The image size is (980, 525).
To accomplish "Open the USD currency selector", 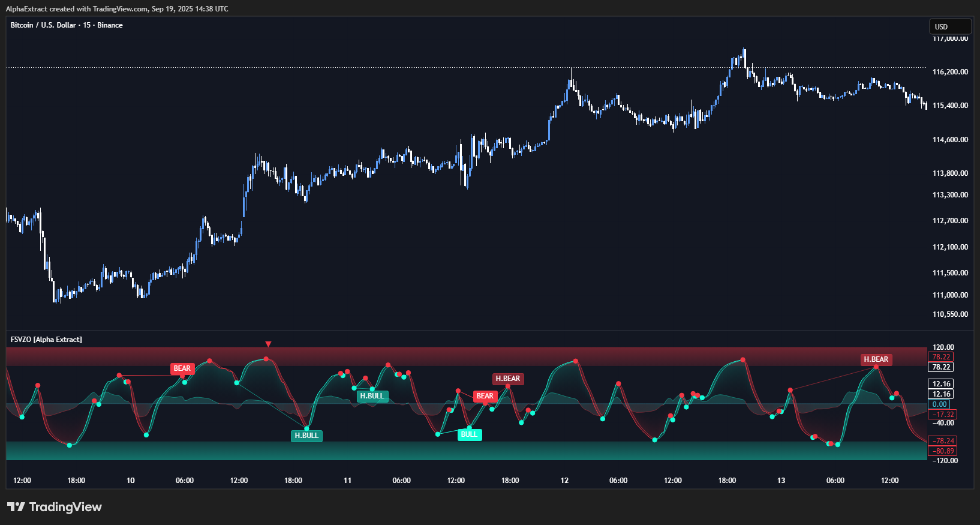I will [x=950, y=26].
